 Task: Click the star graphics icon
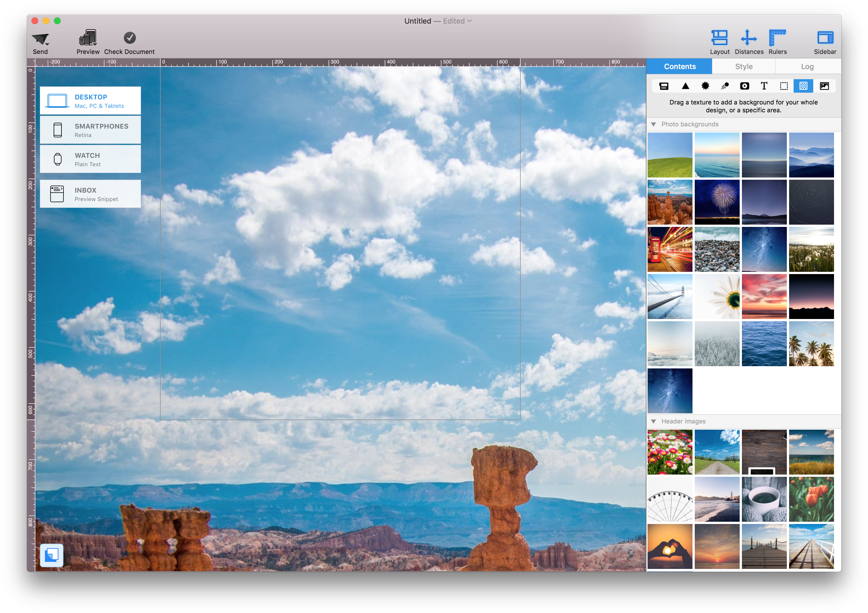tap(705, 86)
